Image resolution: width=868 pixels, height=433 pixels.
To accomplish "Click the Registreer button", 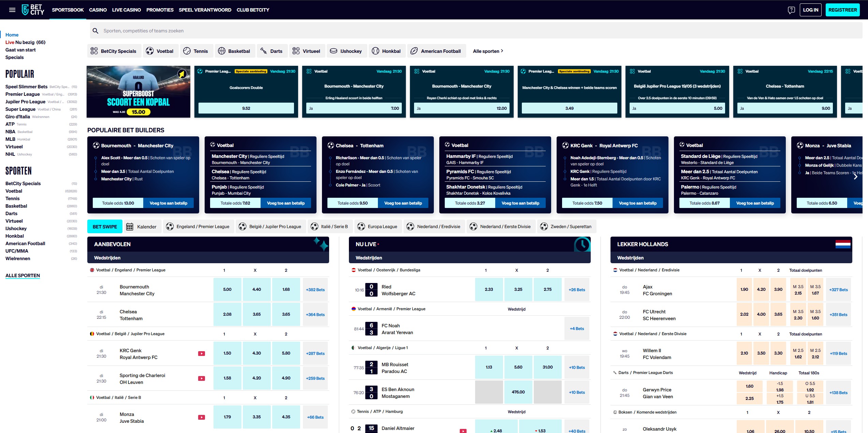I will click(x=842, y=10).
